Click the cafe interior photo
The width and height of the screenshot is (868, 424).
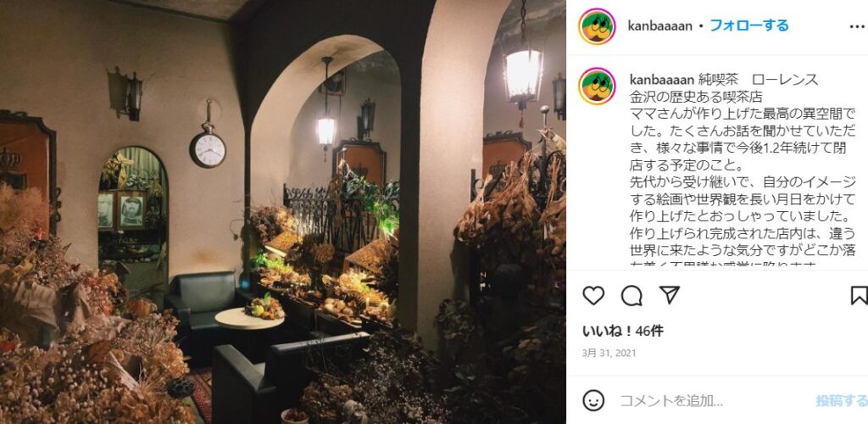(283, 212)
